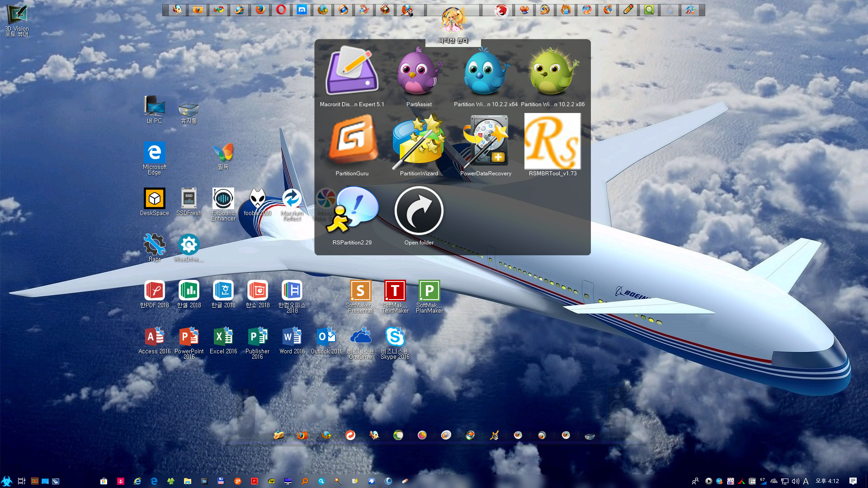Open 한글 2018
The width and height of the screenshot is (868, 488).
pos(223,294)
